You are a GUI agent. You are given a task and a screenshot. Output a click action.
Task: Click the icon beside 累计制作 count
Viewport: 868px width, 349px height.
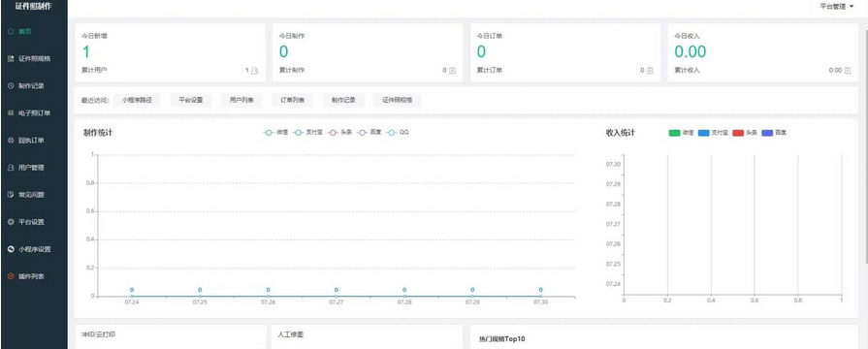coord(452,71)
